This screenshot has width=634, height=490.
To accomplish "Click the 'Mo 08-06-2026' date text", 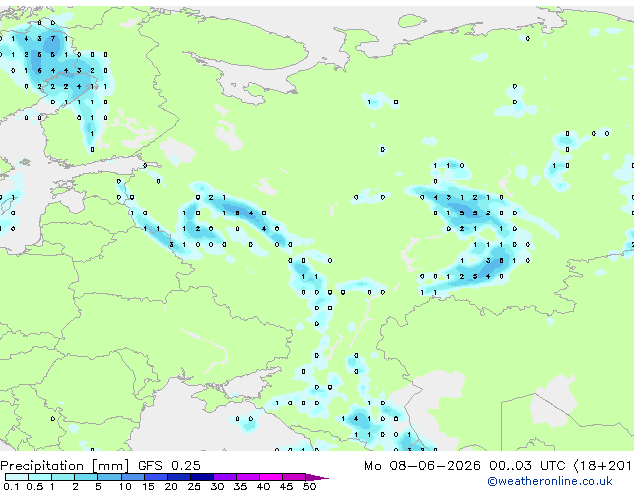I will pos(422,465).
